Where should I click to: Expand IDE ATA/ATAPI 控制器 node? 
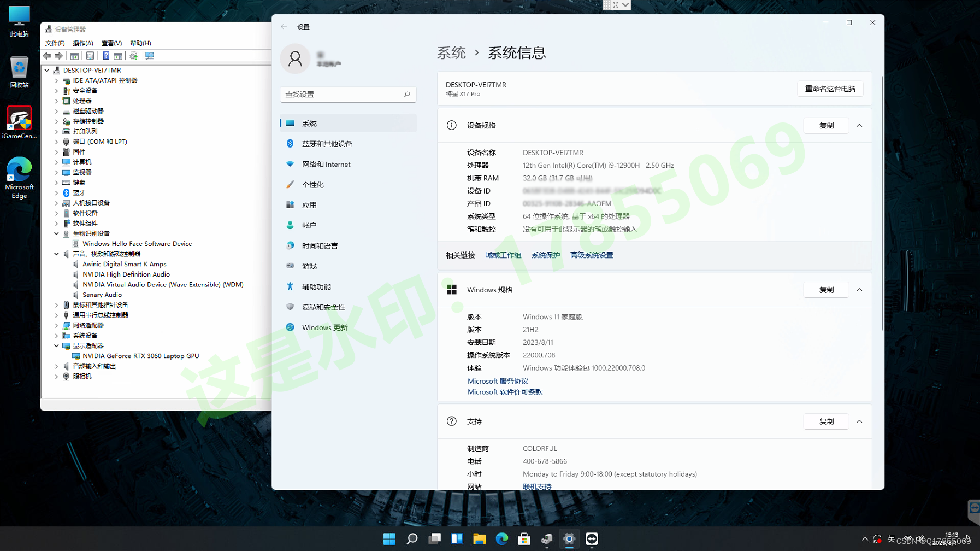(x=56, y=80)
